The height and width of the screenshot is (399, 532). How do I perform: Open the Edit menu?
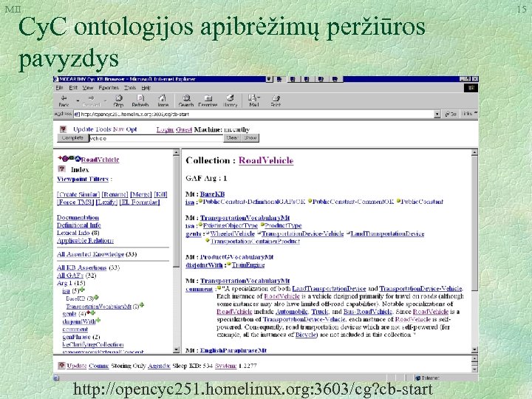click(x=73, y=88)
